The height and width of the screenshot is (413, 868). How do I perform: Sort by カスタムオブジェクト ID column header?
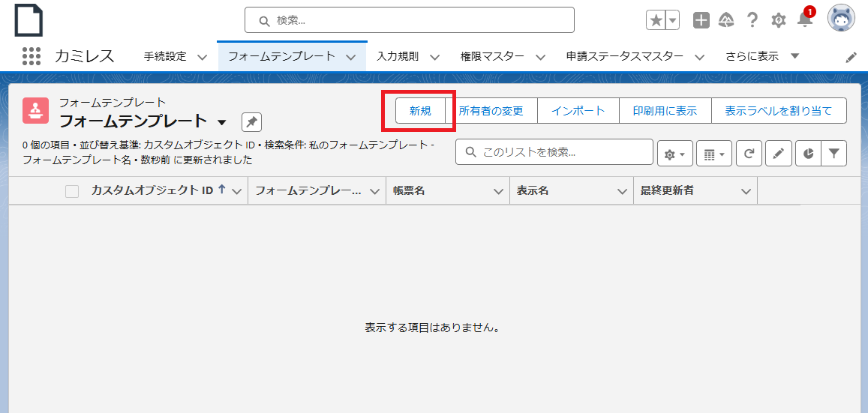click(x=152, y=190)
